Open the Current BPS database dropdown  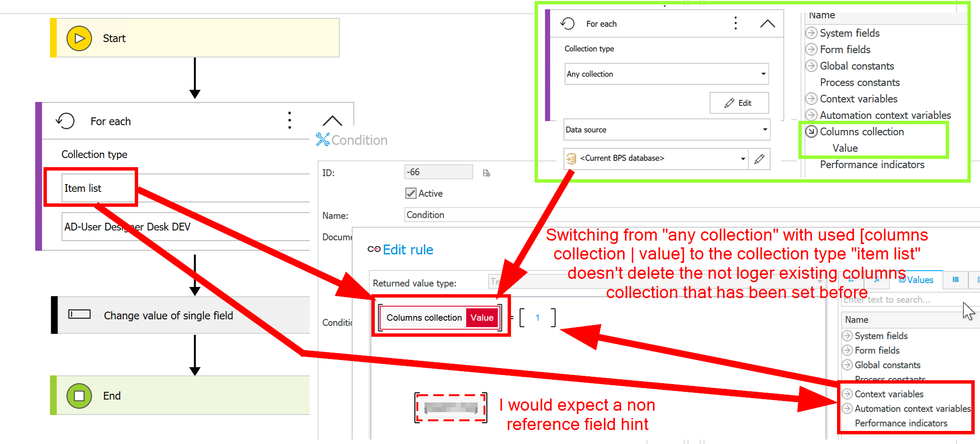click(742, 159)
